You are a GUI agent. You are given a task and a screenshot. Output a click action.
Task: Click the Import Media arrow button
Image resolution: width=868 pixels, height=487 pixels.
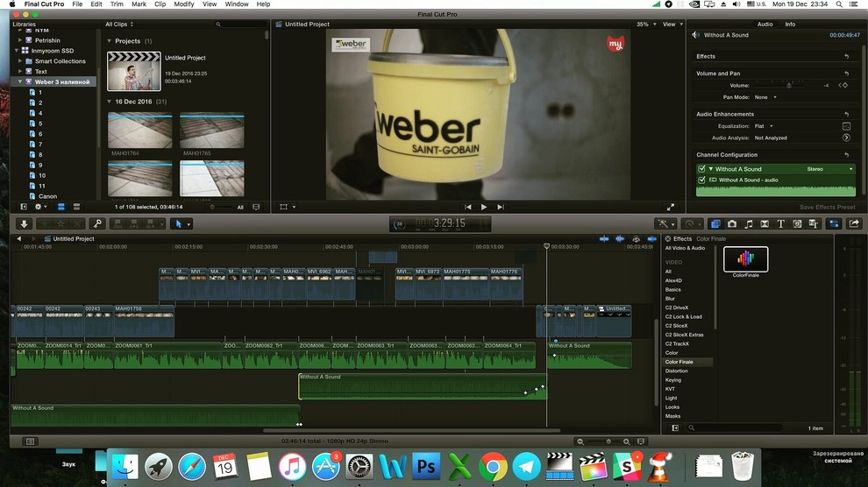(24, 224)
